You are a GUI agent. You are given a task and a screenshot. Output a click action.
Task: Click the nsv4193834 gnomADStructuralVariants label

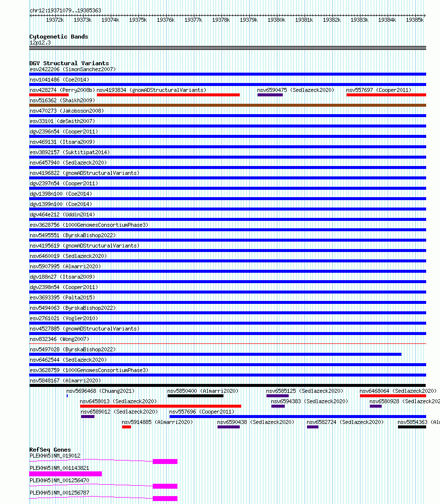point(151,90)
